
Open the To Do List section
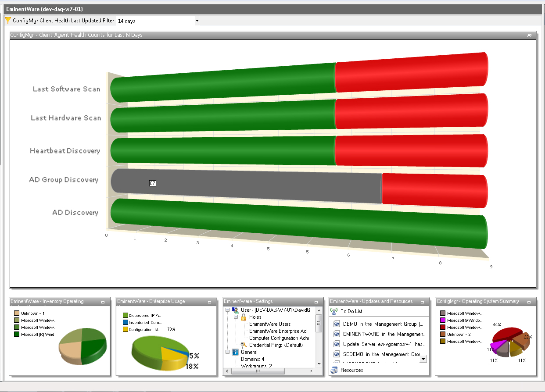[379, 311]
